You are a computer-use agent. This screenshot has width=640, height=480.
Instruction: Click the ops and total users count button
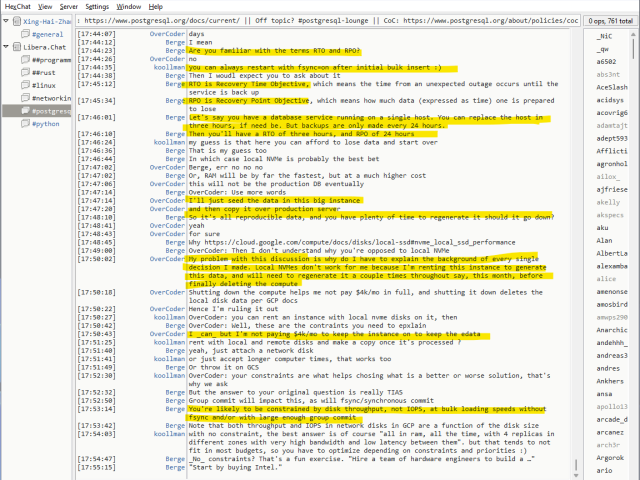609,19
